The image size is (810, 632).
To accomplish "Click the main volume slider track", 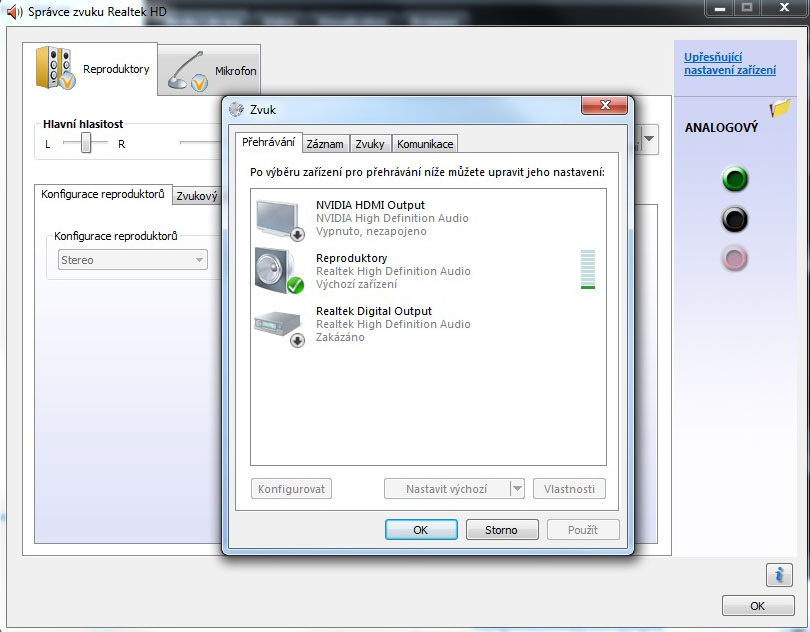I will pos(200,142).
